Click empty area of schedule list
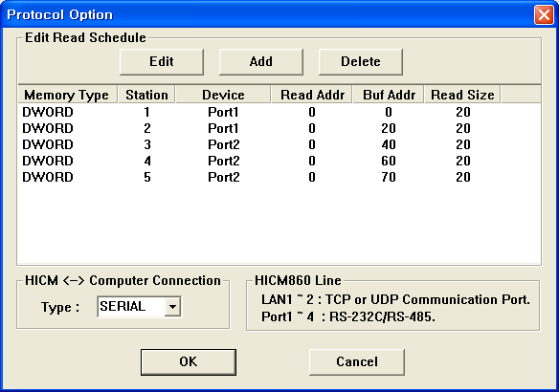Viewport: 559px width, 392px height. coord(279,225)
